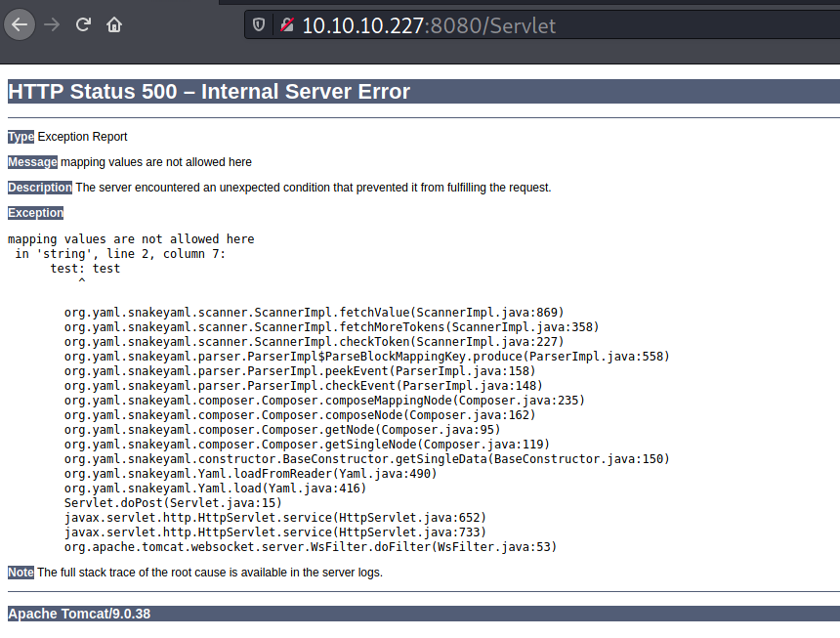Open the tracking protection shield panel
Screen dimensions: 840x638
click(x=259, y=25)
